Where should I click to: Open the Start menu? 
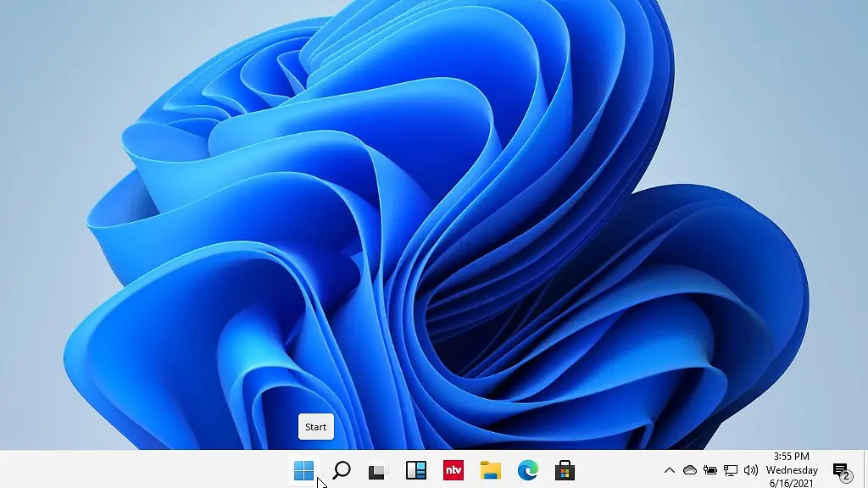click(x=303, y=470)
